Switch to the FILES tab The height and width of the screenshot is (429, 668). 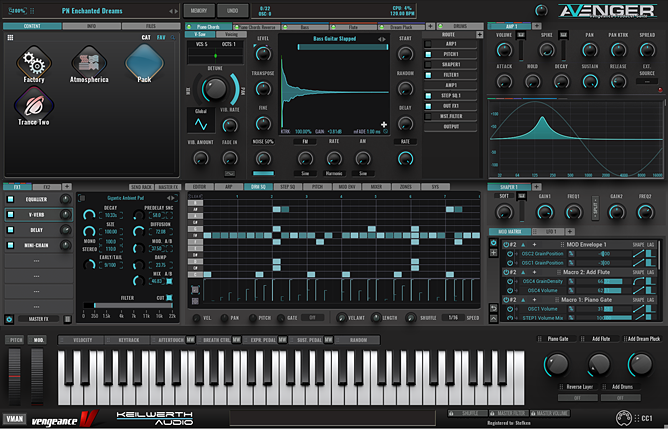coord(151,26)
